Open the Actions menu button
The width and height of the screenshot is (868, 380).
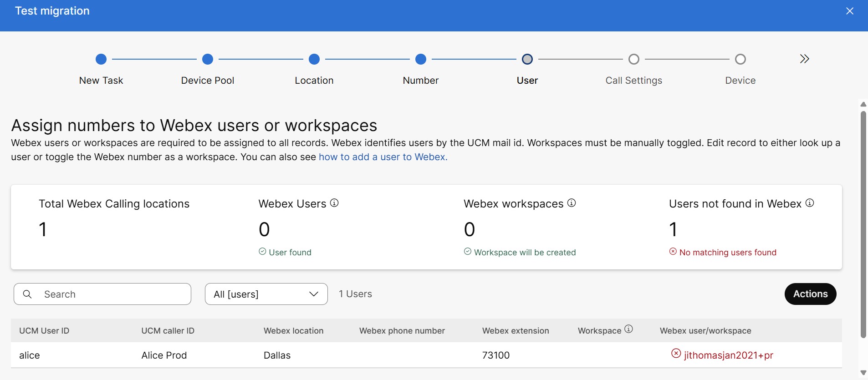(x=810, y=294)
